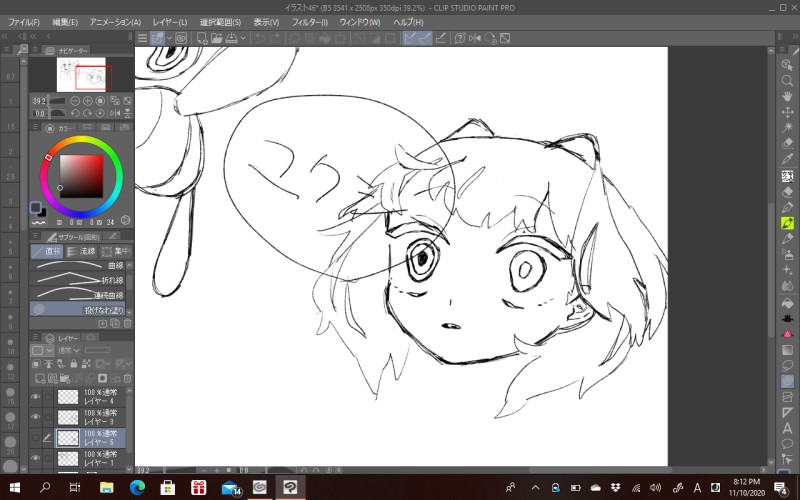Delete layer with Layer panel trash icon
Viewport: 800px width, 500px height.
click(128, 378)
